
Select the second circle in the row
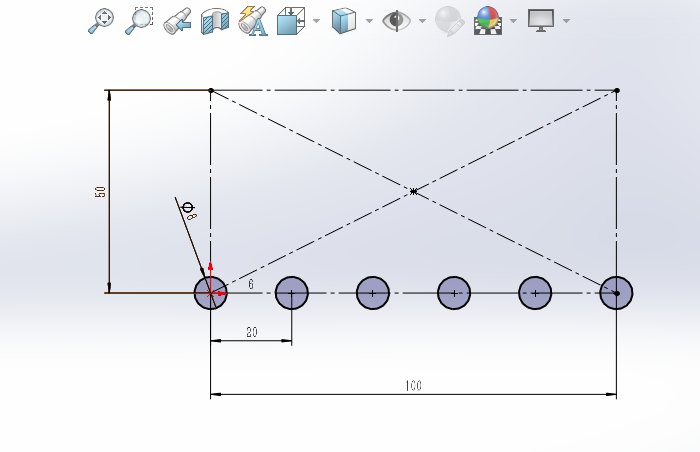coord(292,293)
